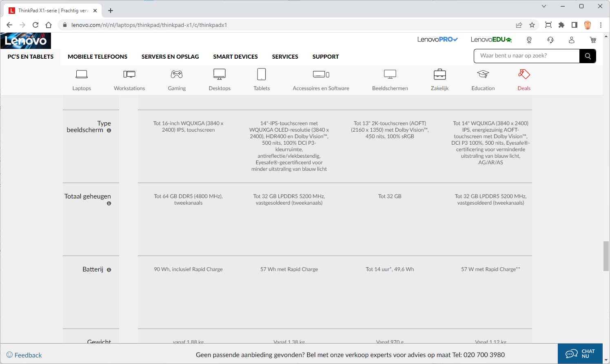Open the Tablets category icon

pos(262,74)
